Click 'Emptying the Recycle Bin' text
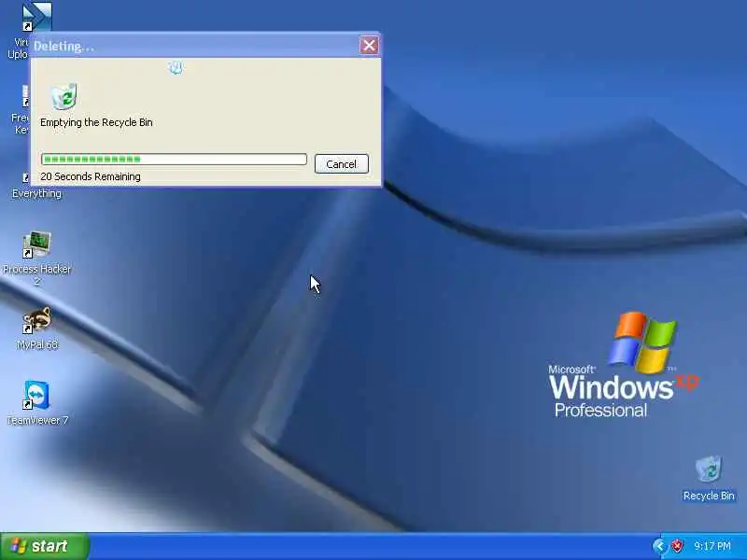The height and width of the screenshot is (560, 747). coord(96,122)
